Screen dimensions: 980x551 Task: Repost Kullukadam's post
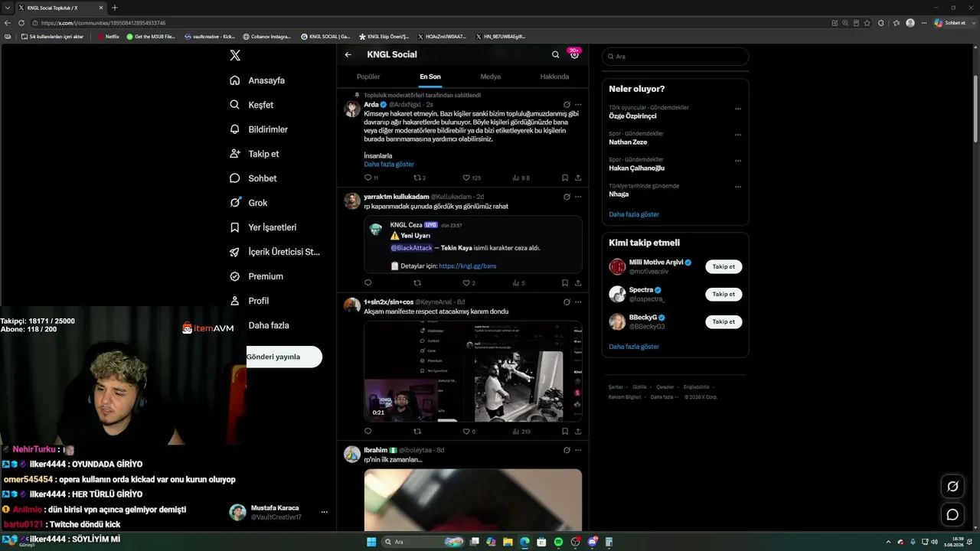(x=417, y=283)
